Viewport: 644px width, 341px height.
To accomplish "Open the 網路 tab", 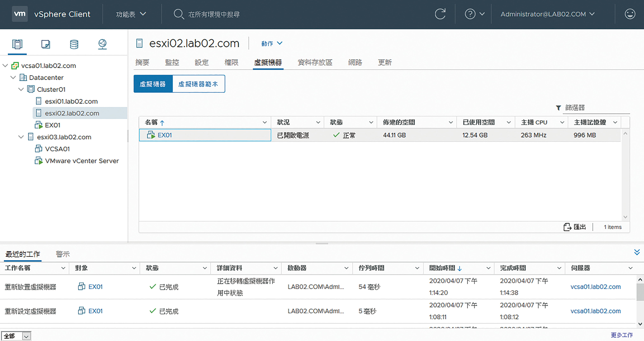I will [x=355, y=62].
